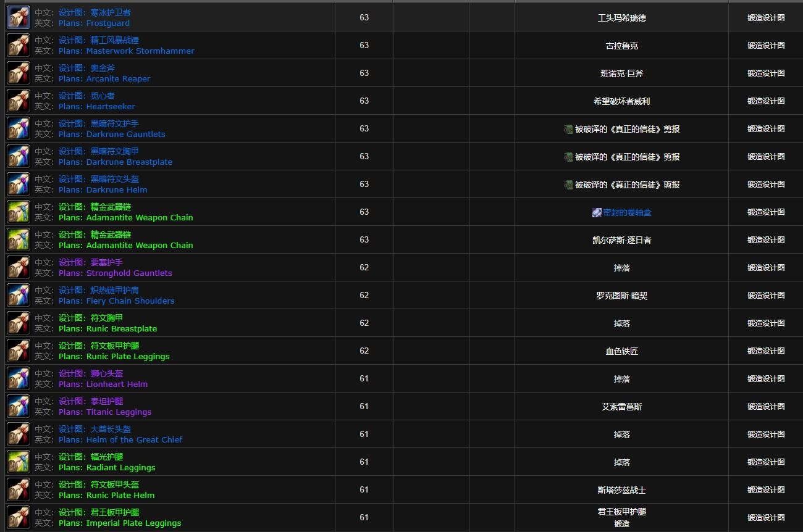Open the Plans: Runic Plate Helm link

(106, 496)
